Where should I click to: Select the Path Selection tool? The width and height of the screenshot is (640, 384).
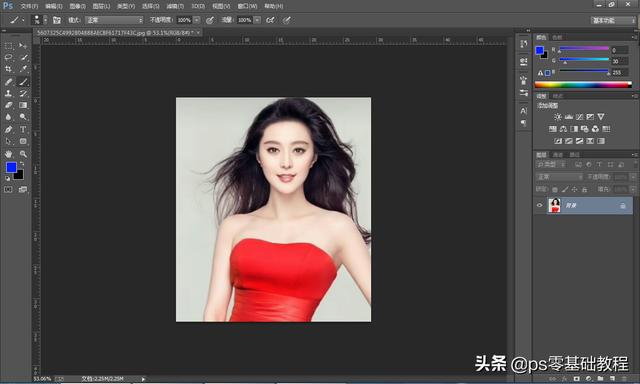pyautogui.click(x=9, y=142)
